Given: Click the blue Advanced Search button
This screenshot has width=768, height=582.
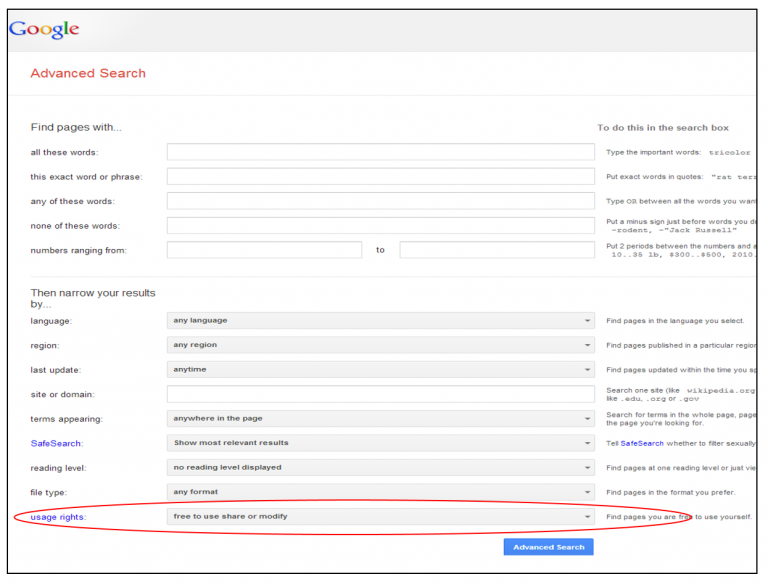Looking at the screenshot, I should point(548,547).
